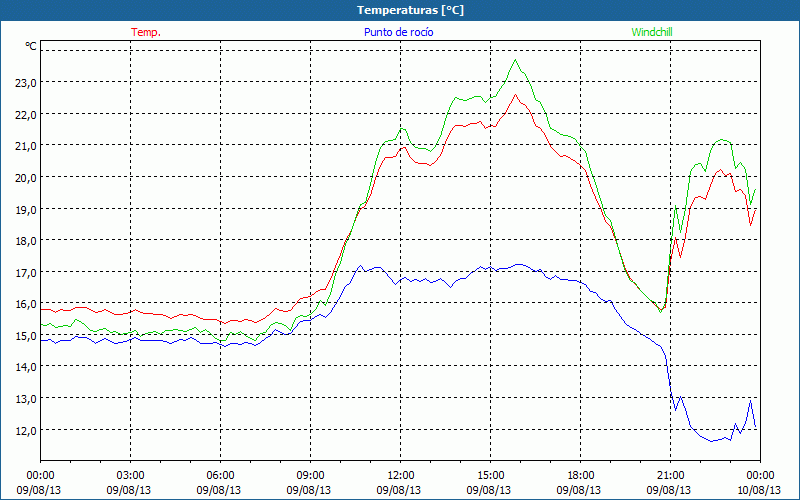Click the °C unit label on the y-axis
This screenshot has height=500, width=800.
click(x=31, y=46)
